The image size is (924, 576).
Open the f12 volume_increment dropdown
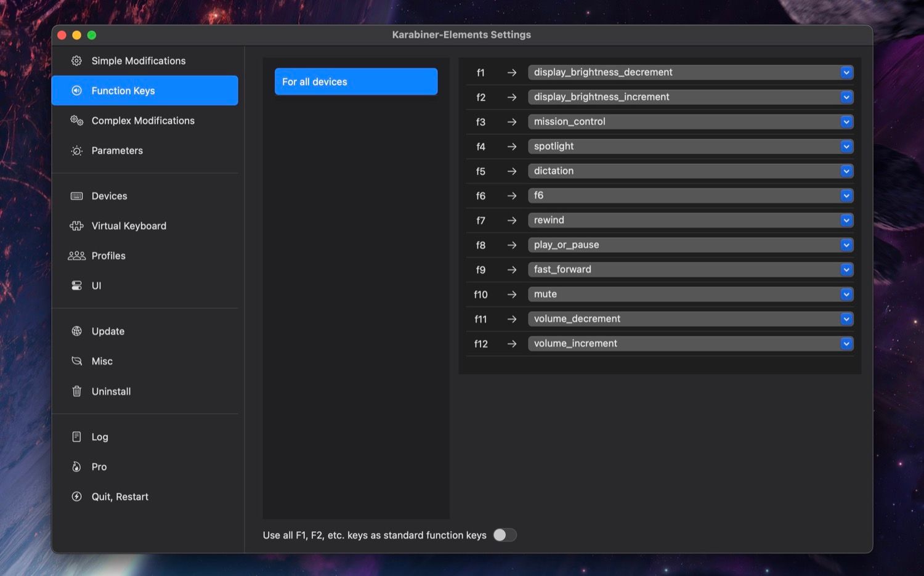pyautogui.click(x=847, y=343)
